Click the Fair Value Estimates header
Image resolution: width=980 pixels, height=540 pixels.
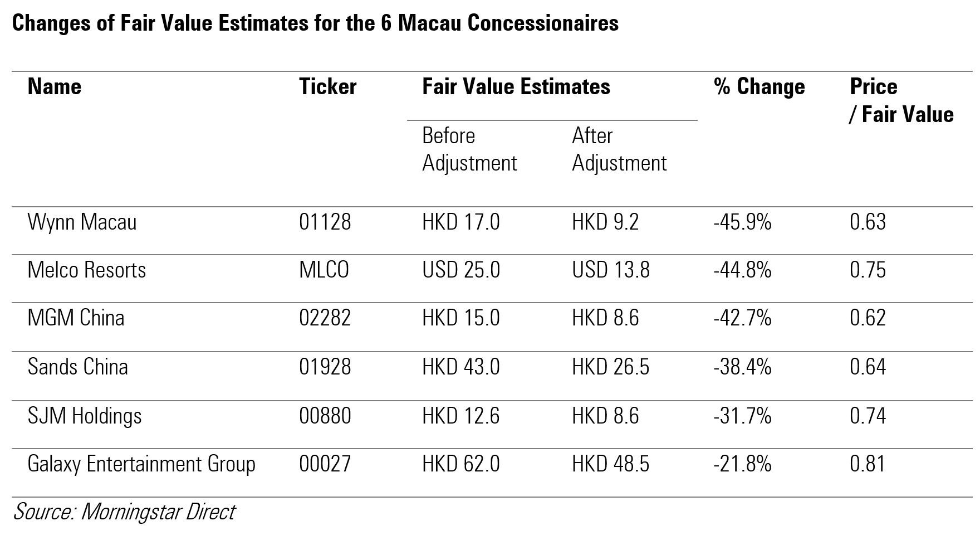pos(516,87)
